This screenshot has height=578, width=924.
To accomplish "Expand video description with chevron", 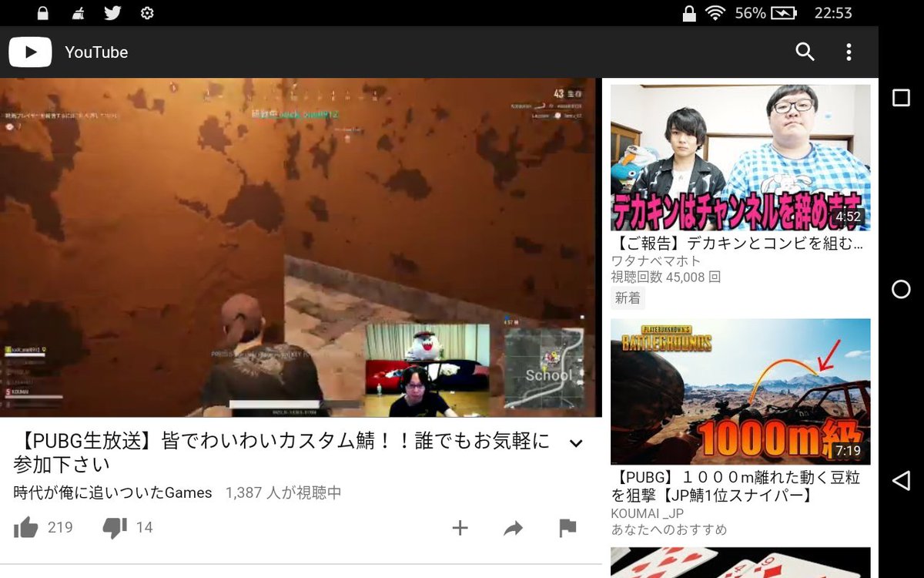I will tap(575, 443).
